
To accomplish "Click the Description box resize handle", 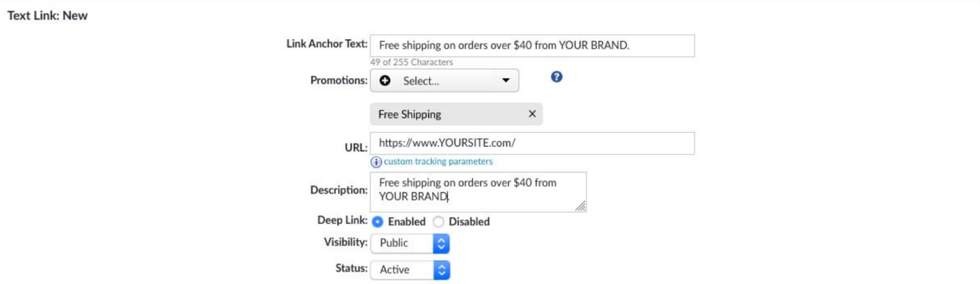I will click(580, 206).
